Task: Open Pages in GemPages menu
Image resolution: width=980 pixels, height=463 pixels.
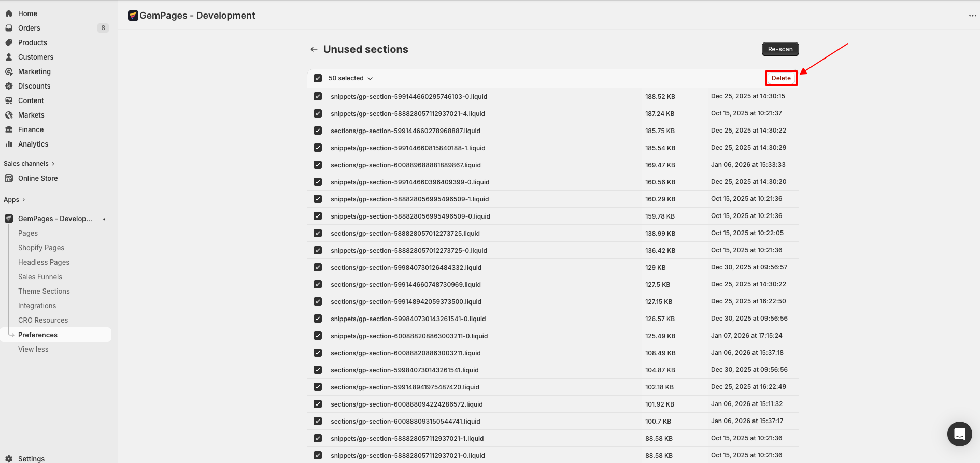Action: pos(28,233)
